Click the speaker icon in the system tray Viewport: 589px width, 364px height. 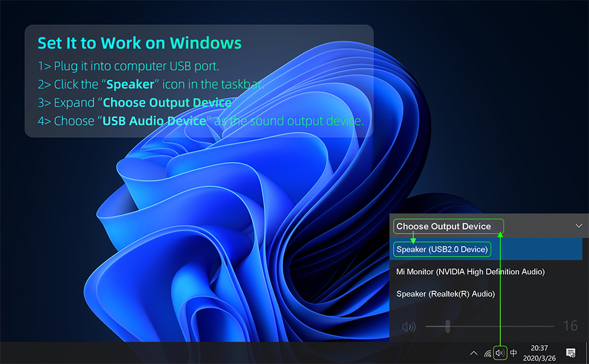coord(500,352)
